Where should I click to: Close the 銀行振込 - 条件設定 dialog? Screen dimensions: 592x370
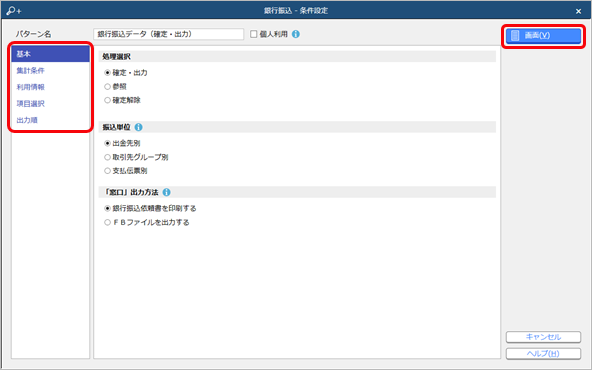coord(578,11)
